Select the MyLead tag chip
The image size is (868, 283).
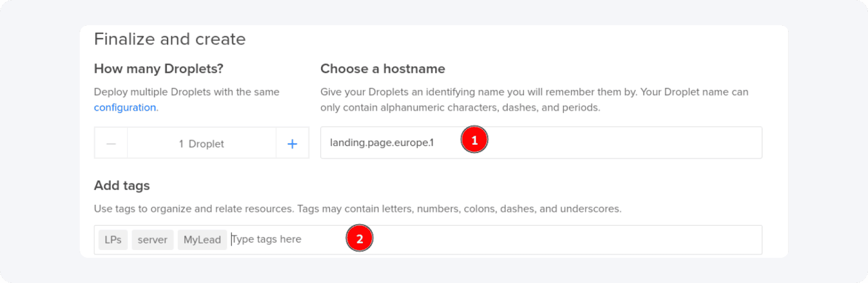[202, 240]
